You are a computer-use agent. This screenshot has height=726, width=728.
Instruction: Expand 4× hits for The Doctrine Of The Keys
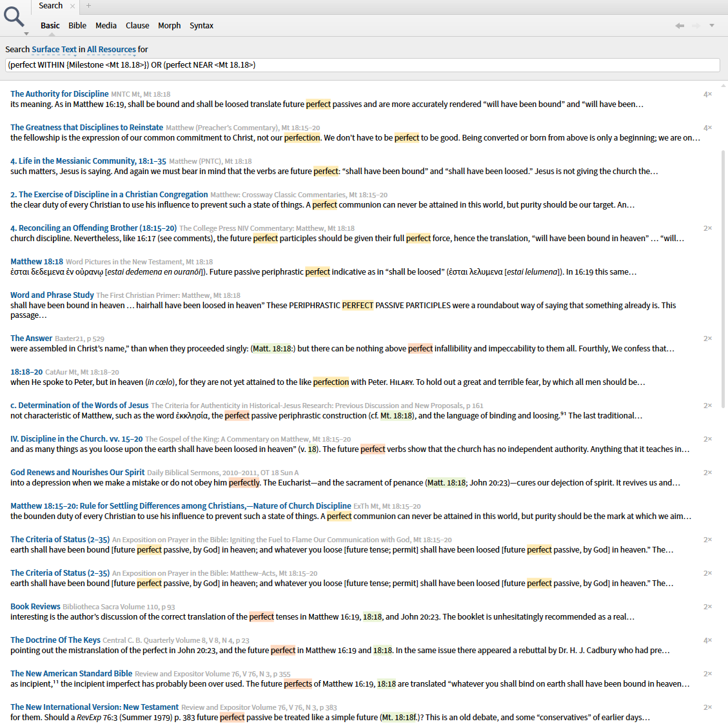pos(707,640)
